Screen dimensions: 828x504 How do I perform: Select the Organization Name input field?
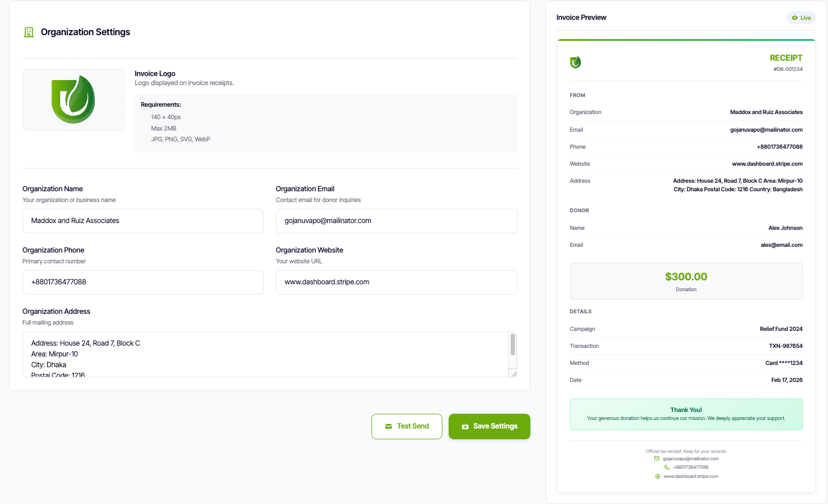click(x=143, y=221)
